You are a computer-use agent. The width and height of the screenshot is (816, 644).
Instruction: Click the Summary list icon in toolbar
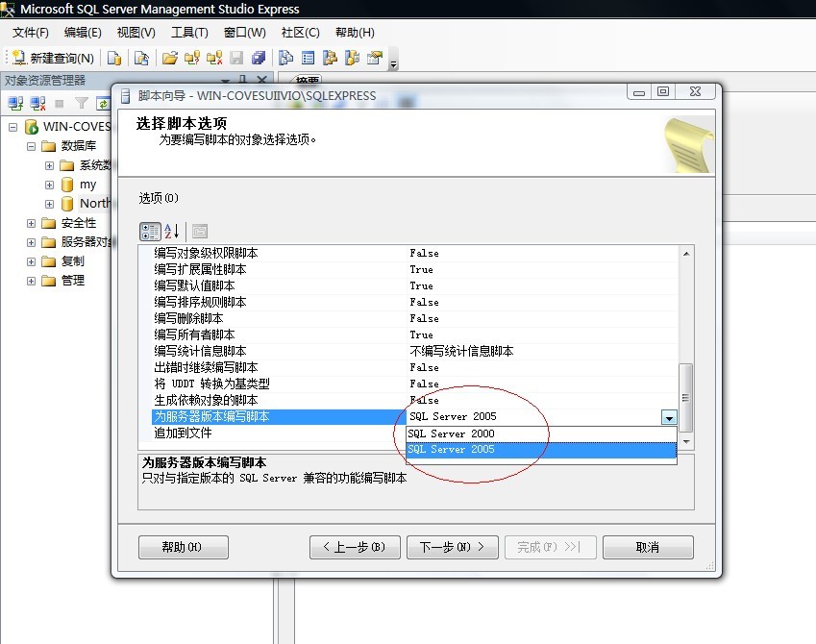309,58
